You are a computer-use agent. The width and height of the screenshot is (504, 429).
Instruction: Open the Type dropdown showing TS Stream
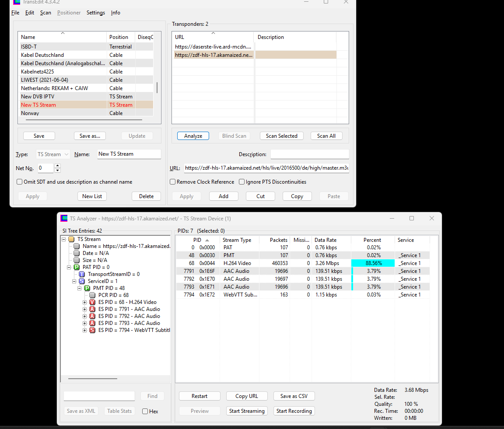(x=53, y=154)
